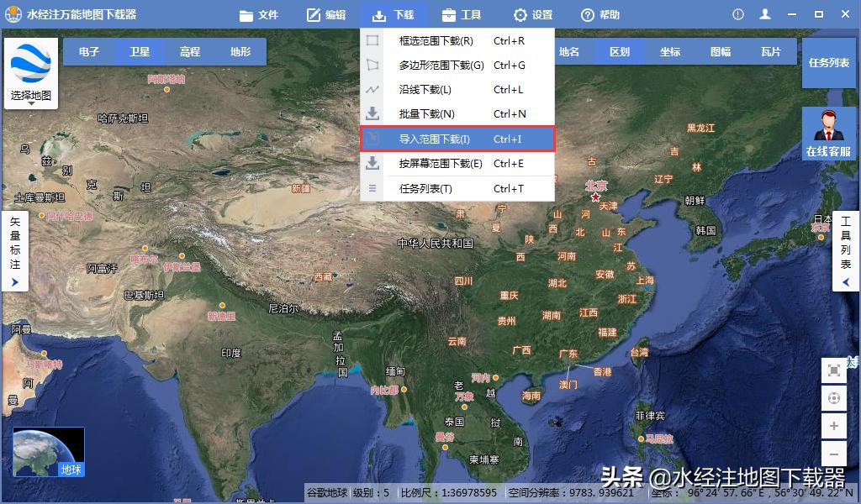Open the 任务列表 task list panel

(x=828, y=61)
